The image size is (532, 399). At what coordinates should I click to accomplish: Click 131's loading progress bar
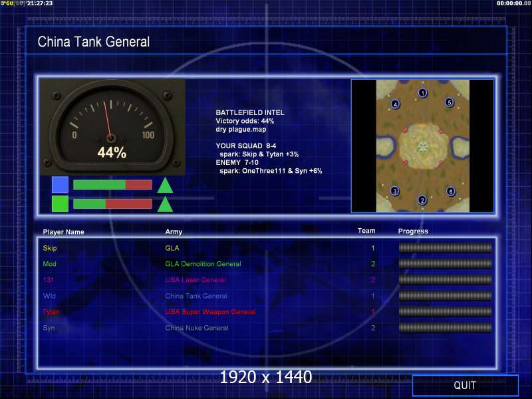445,279
